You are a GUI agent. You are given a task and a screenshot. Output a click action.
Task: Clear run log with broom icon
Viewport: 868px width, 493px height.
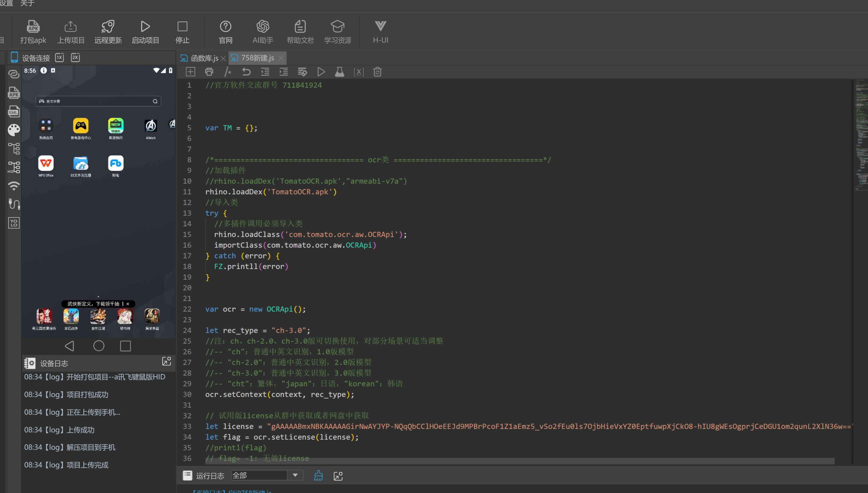pyautogui.click(x=318, y=475)
